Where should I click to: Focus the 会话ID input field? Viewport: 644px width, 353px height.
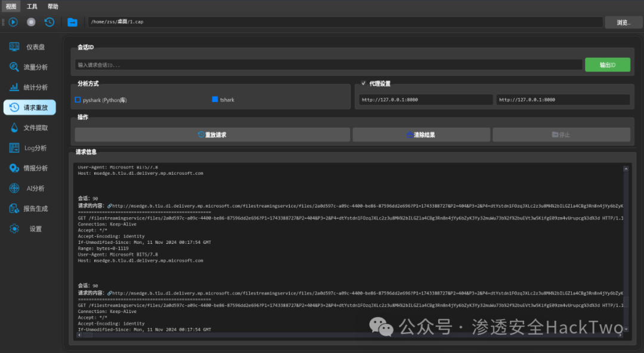[329, 65]
